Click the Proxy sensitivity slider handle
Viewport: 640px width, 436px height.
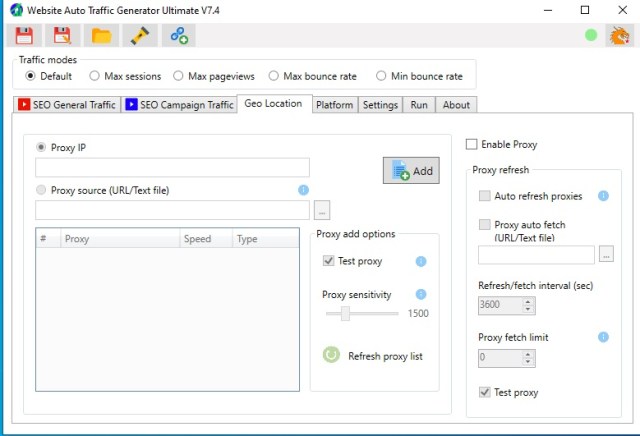(x=345, y=314)
